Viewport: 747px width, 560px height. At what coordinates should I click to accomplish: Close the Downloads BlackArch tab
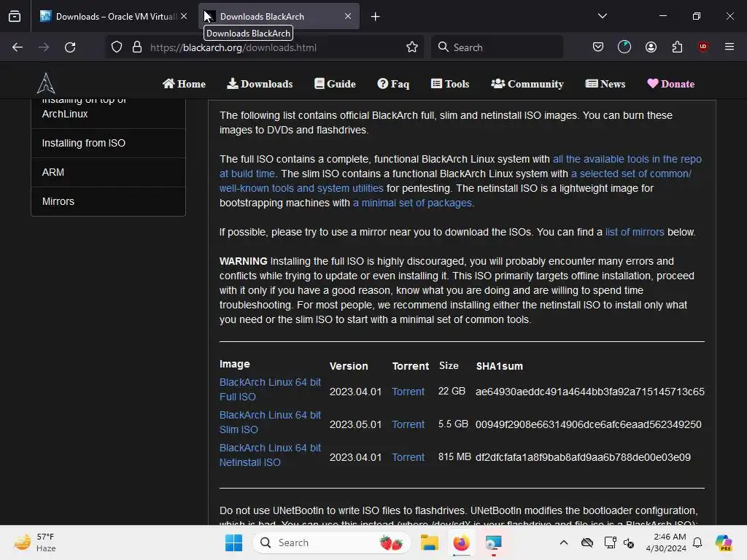pos(348,17)
